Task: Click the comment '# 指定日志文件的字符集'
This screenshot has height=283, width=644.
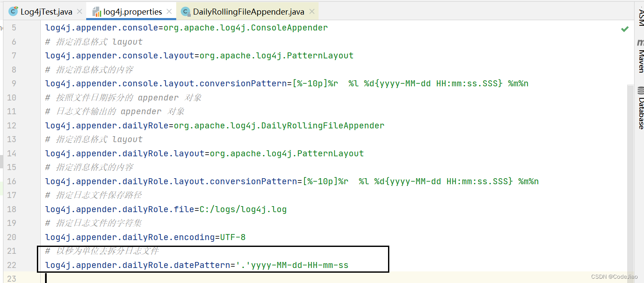Action: coord(93,223)
